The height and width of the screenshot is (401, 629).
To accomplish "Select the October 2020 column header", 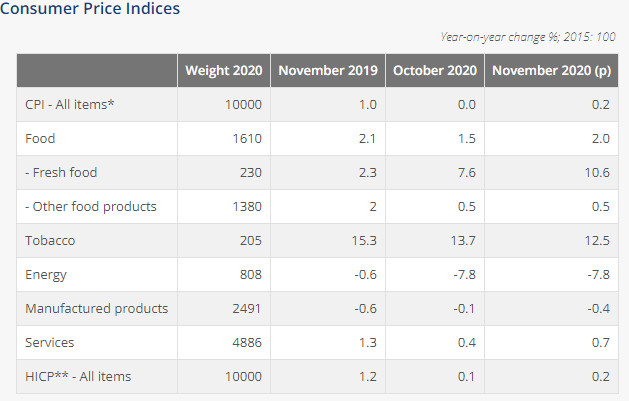I will [434, 70].
